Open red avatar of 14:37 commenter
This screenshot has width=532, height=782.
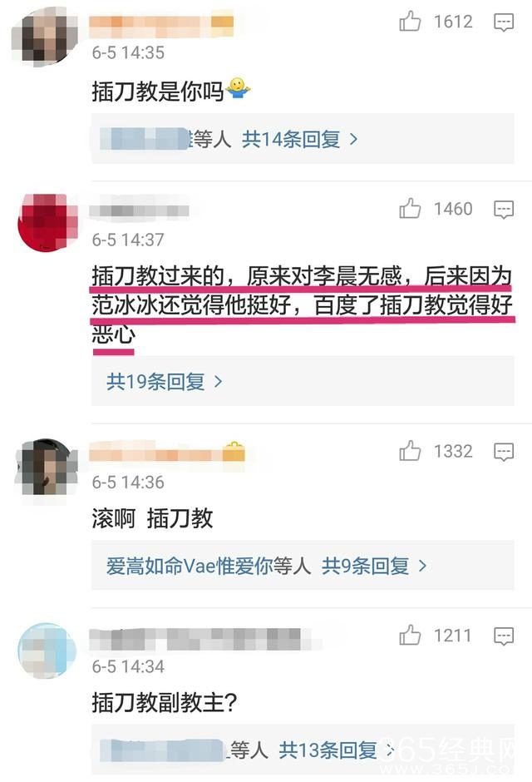point(47,223)
